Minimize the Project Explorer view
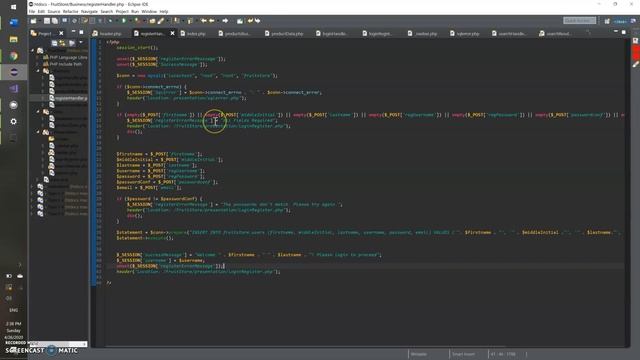Viewport: 640px width, 360px height. tap(73, 31)
